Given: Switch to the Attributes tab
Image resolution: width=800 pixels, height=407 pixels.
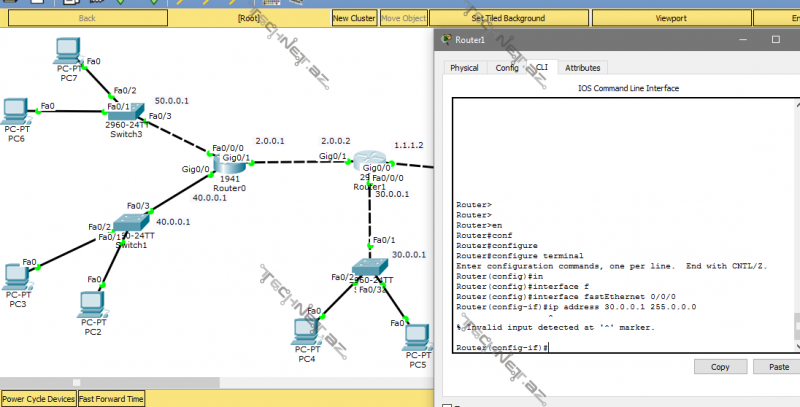Looking at the screenshot, I should [x=582, y=68].
